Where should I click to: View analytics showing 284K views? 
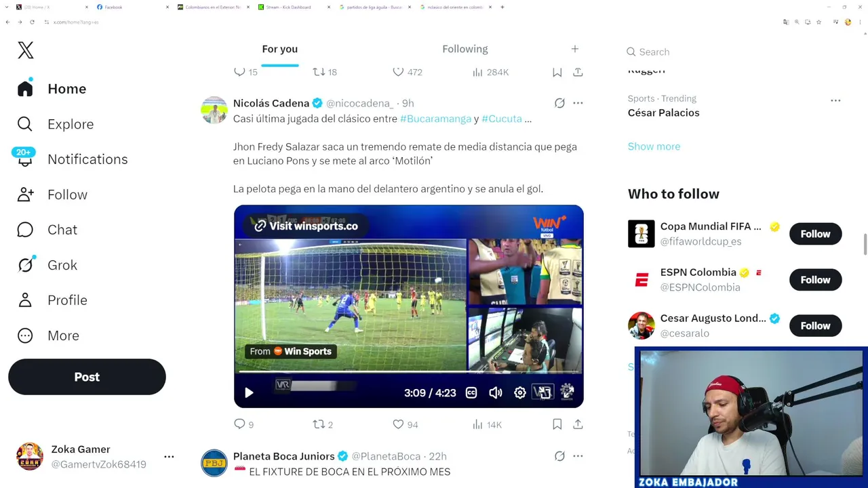[490, 72]
